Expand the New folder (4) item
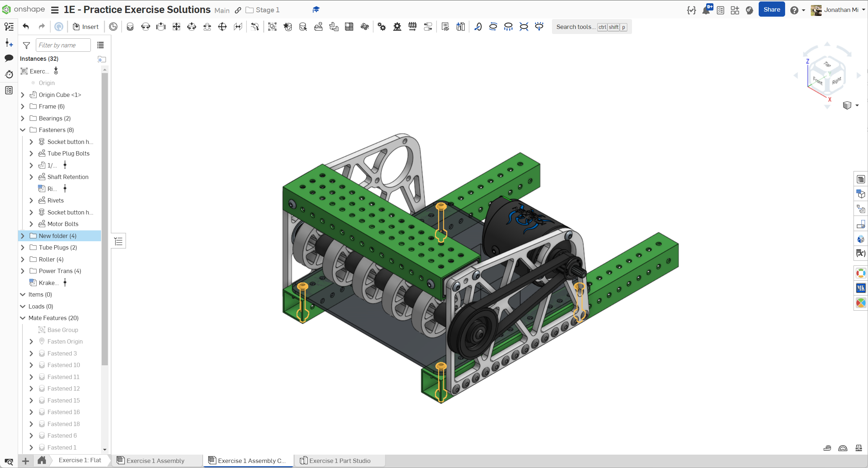The image size is (868, 468). (23, 236)
